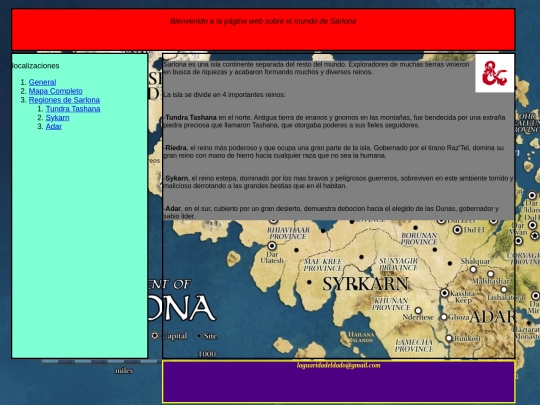This screenshot has width=540, height=405.
Task: Open the Sykarn region link
Action: [x=58, y=118]
